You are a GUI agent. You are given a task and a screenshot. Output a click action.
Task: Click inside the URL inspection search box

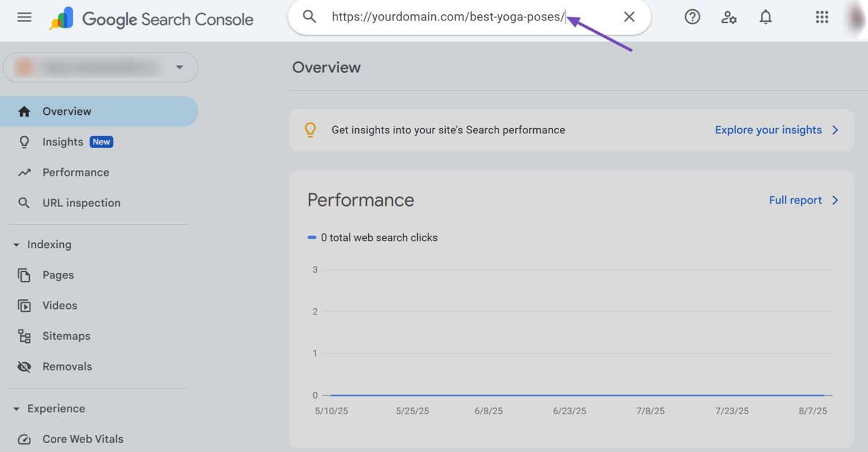465,17
